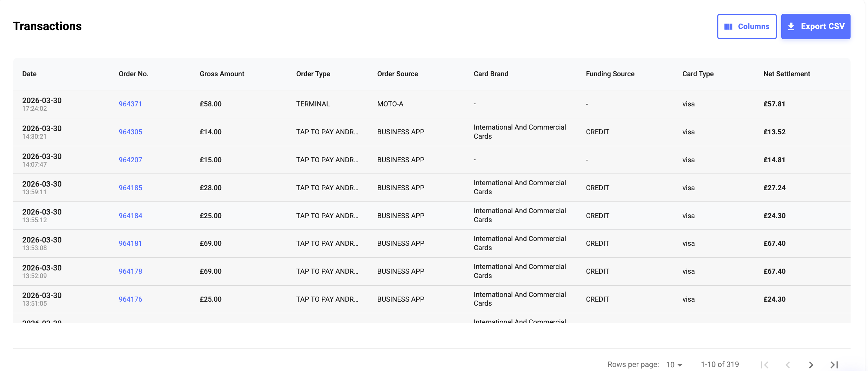Select the £57.81 net settlement value
The image size is (868, 371).
pos(774,104)
